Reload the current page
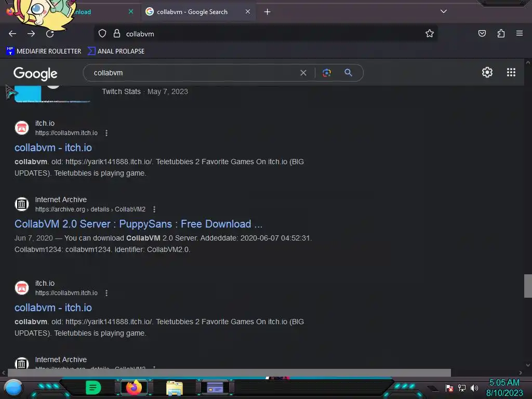532x399 pixels. 50,34
